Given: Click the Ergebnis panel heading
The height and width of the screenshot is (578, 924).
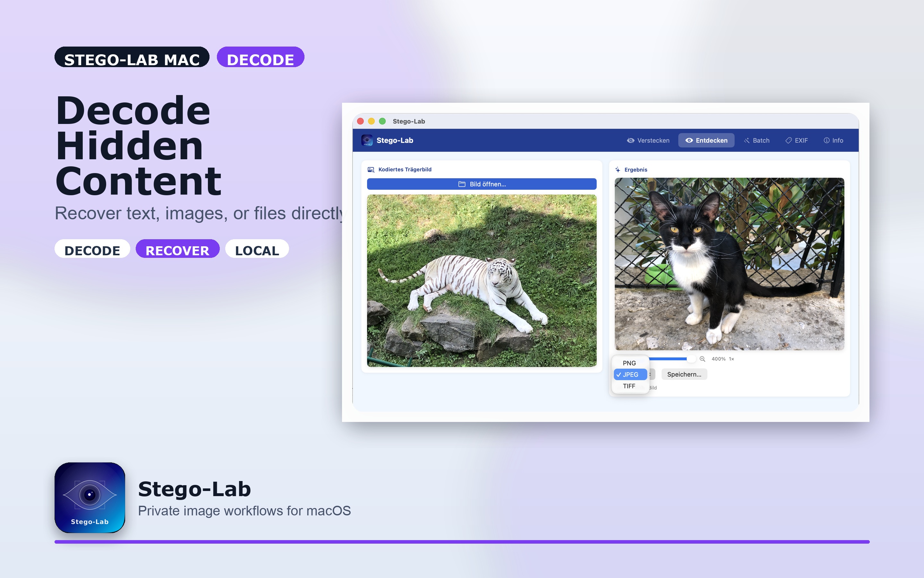Looking at the screenshot, I should [x=636, y=170].
